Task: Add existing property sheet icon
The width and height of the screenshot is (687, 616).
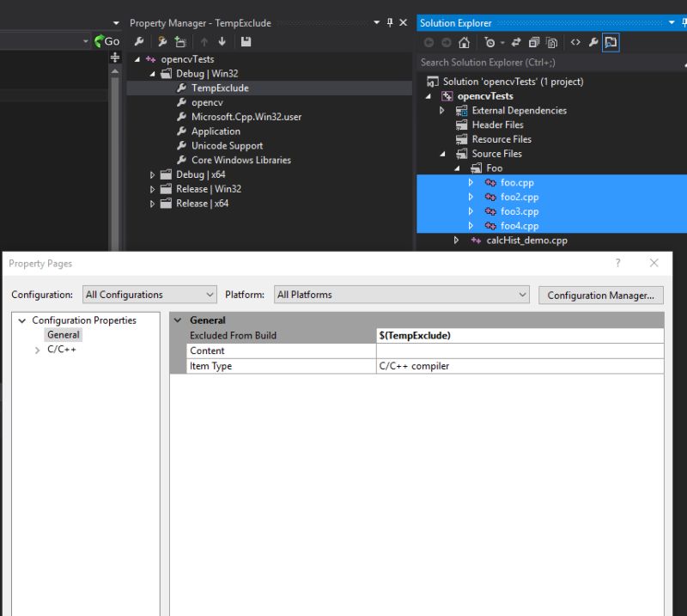Action: (179, 40)
